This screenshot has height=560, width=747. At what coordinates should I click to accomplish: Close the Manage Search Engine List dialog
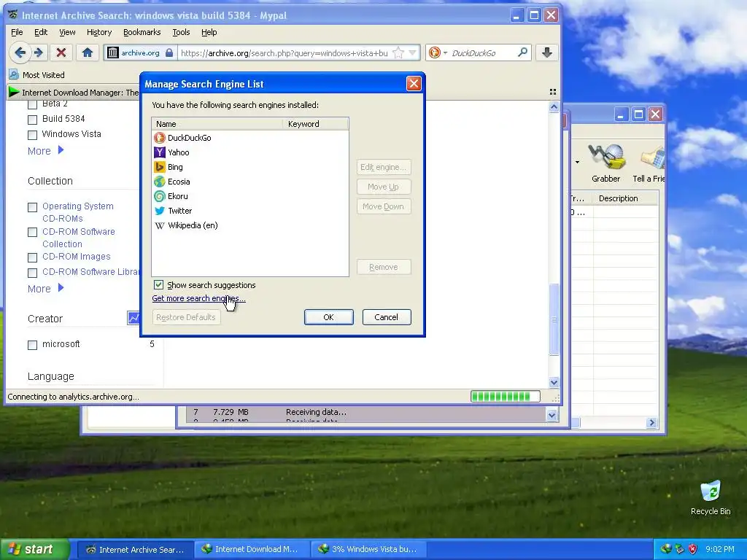tap(414, 84)
